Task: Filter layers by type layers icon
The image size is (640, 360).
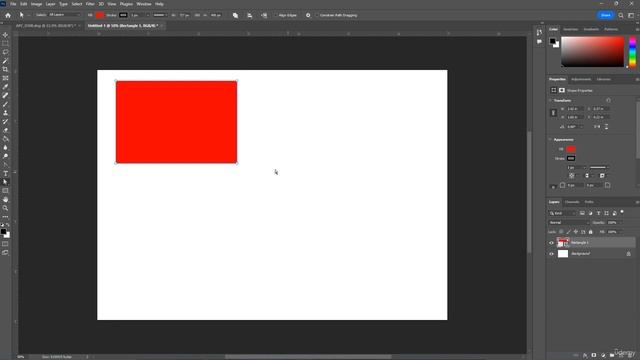Action: coord(598,213)
